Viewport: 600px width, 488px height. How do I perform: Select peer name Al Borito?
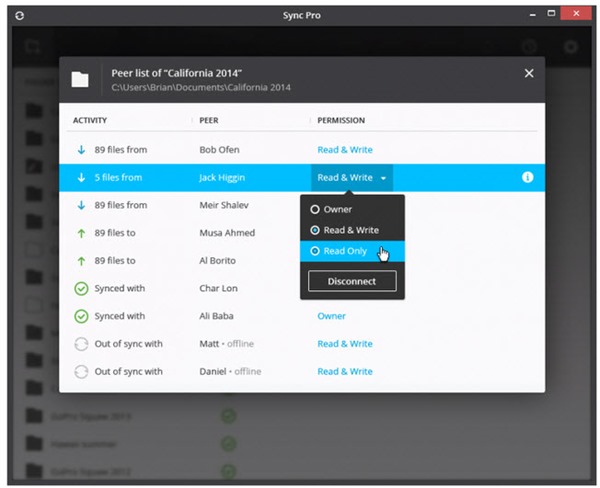click(x=217, y=261)
